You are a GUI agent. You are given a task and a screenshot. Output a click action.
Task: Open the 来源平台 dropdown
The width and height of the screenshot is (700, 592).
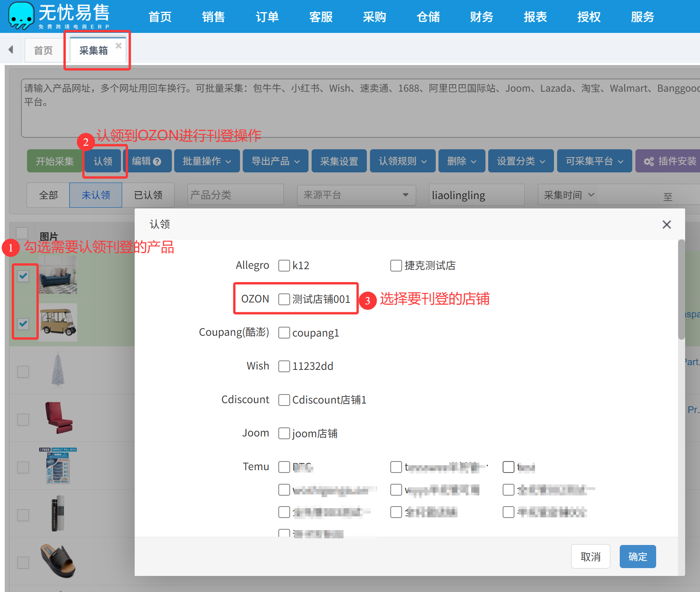[x=356, y=195]
